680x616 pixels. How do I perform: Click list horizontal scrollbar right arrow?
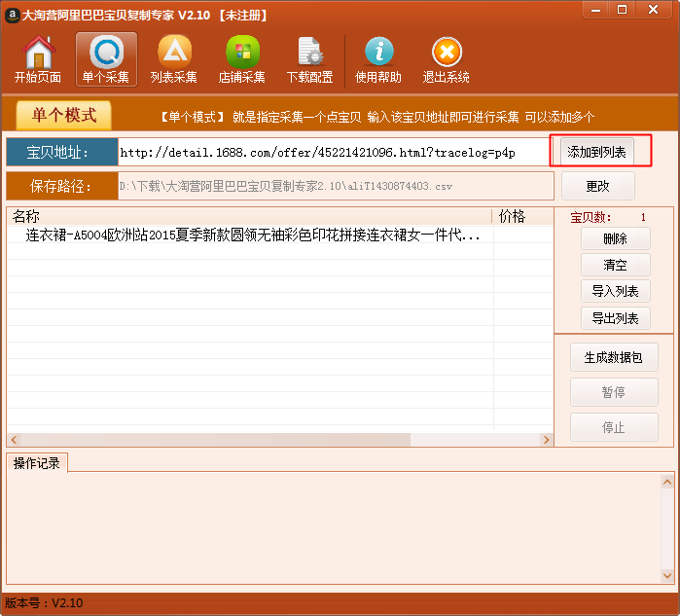click(546, 440)
